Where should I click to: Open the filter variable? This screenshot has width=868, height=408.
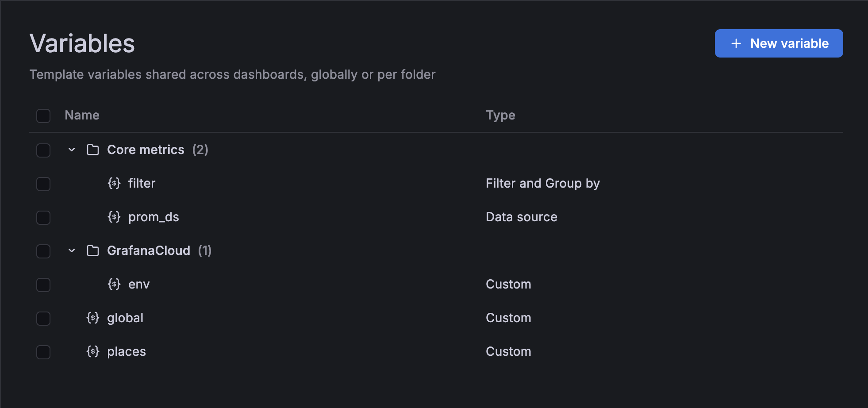click(x=142, y=183)
